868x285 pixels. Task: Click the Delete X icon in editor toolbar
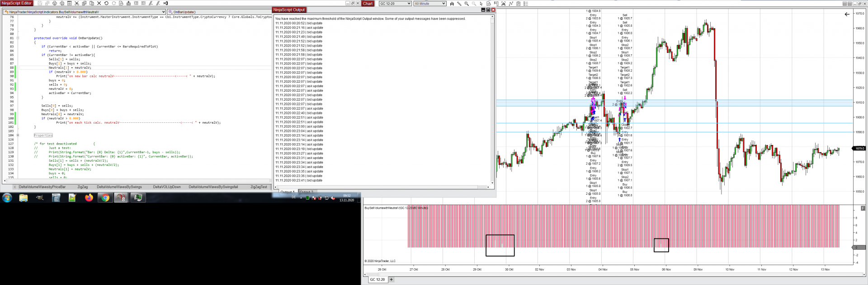tap(99, 3)
